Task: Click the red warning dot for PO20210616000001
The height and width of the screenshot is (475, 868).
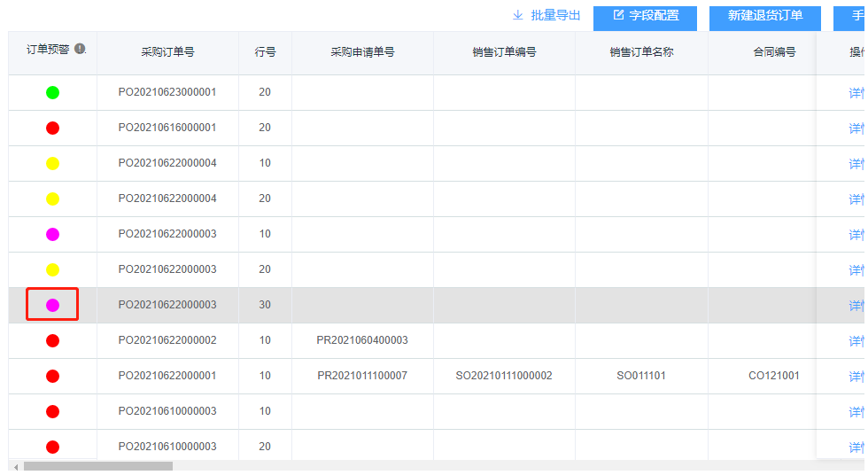Action: coord(52,128)
